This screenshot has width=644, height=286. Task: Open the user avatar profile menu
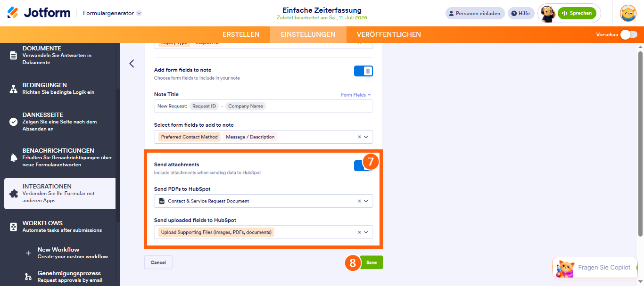pyautogui.click(x=628, y=13)
